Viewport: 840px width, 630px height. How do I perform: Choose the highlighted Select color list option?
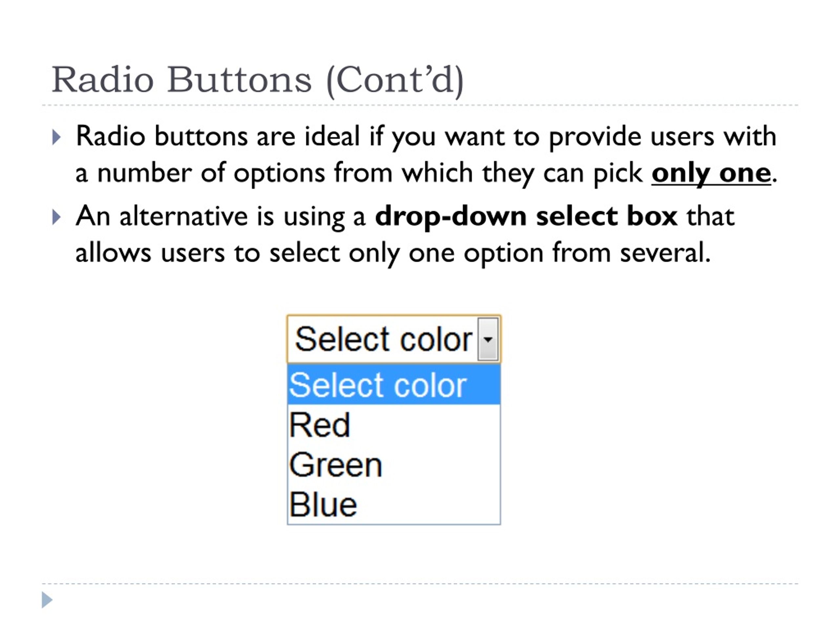pos(394,384)
